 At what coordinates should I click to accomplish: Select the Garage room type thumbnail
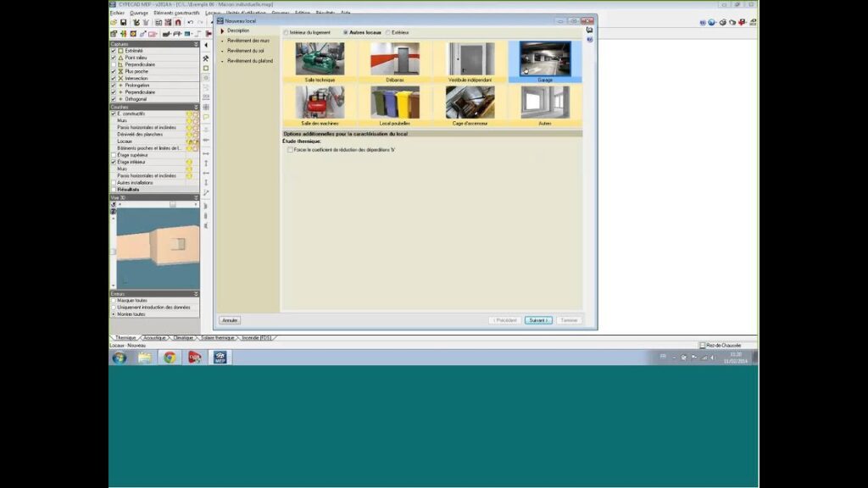(545, 60)
